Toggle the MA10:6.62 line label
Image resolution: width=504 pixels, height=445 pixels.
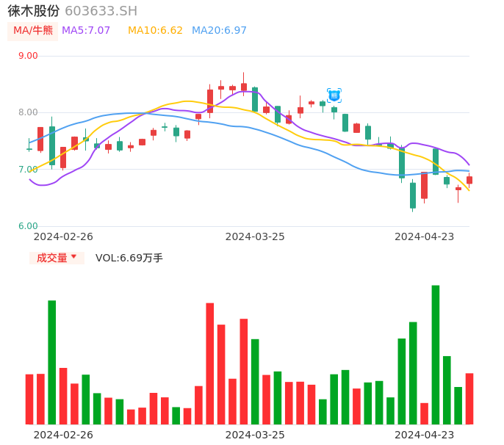(155, 31)
